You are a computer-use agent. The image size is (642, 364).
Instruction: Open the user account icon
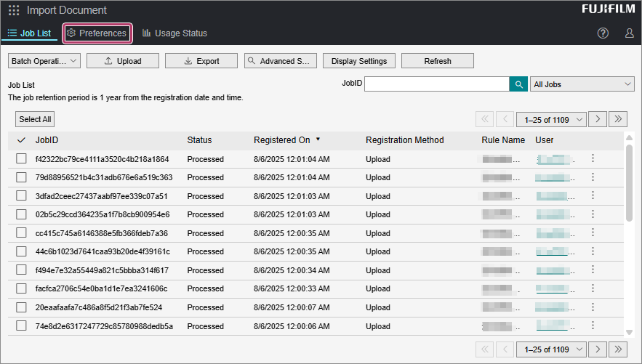point(629,33)
